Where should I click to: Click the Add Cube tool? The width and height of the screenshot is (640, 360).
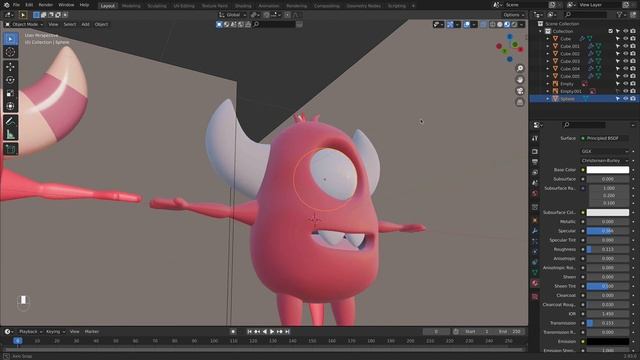tap(11, 149)
